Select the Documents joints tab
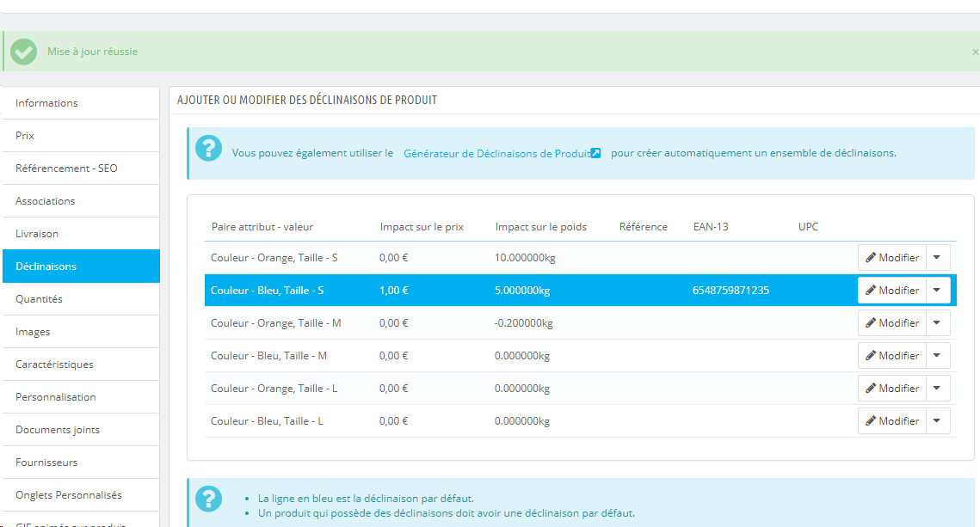Screen dimensions: 980x527 pyautogui.click(x=81, y=430)
